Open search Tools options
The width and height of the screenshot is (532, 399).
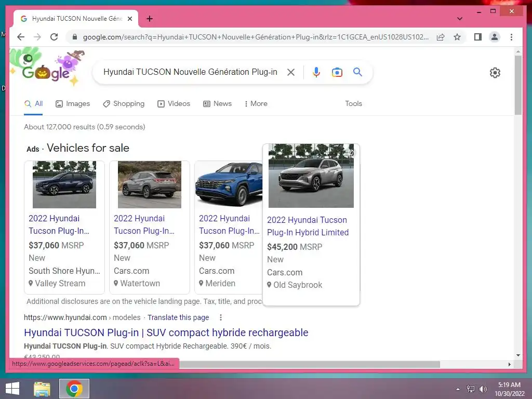click(x=353, y=104)
